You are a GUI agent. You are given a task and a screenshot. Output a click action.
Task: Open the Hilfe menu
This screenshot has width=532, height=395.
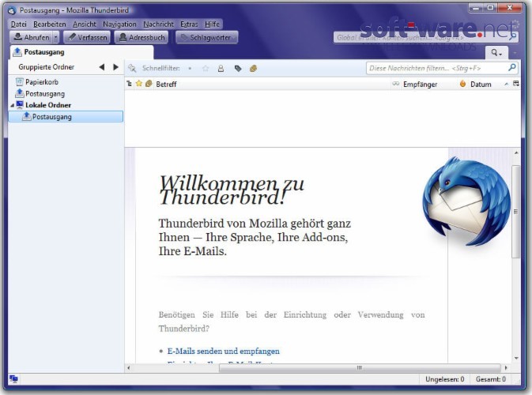[212, 24]
